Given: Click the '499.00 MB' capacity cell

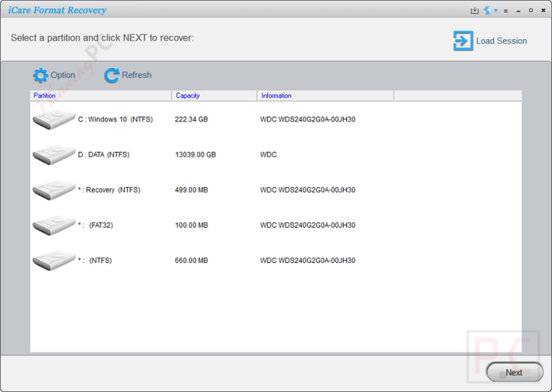Looking at the screenshot, I should pyautogui.click(x=191, y=190).
